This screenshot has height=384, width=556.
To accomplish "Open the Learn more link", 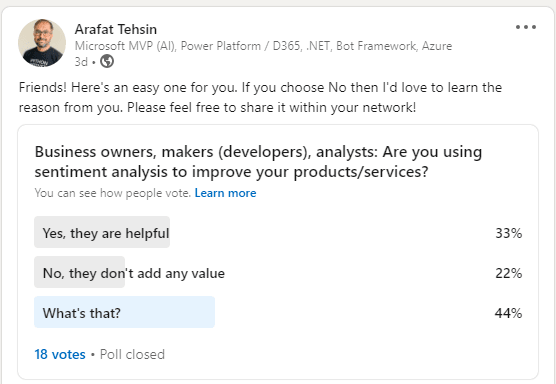I will pyautogui.click(x=225, y=193).
